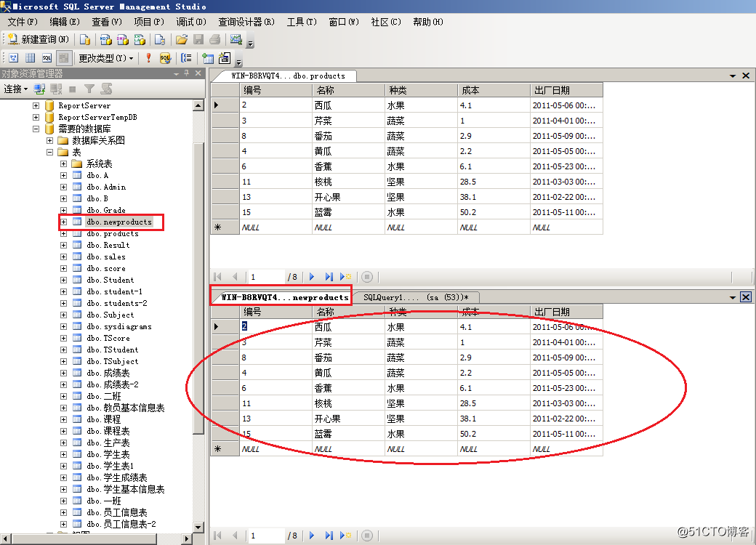Click the SQL Server Compact query icon

click(160, 39)
